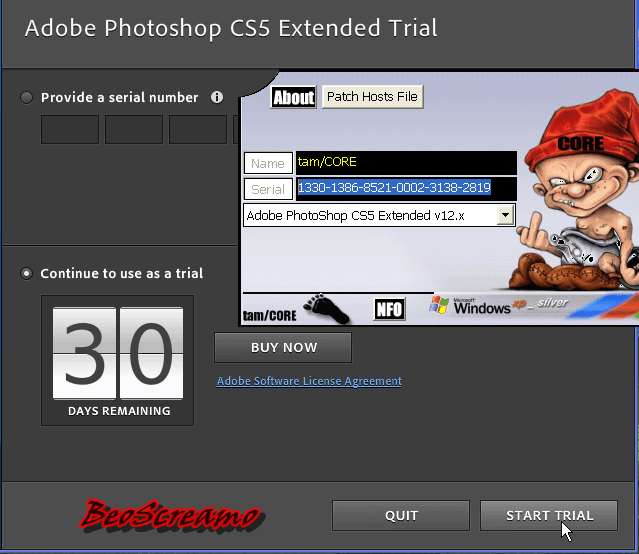Click the START TRIAL button

549,516
